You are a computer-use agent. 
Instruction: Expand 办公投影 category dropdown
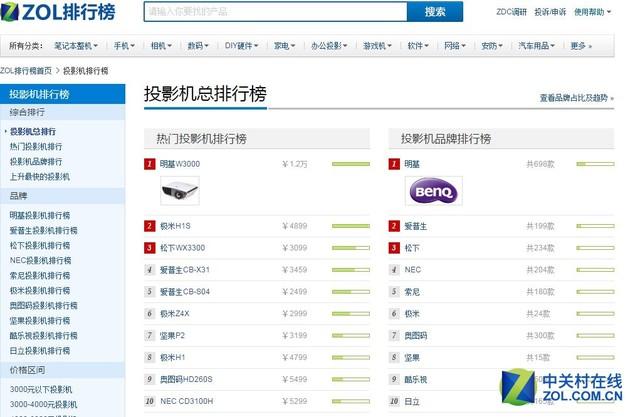(x=329, y=46)
